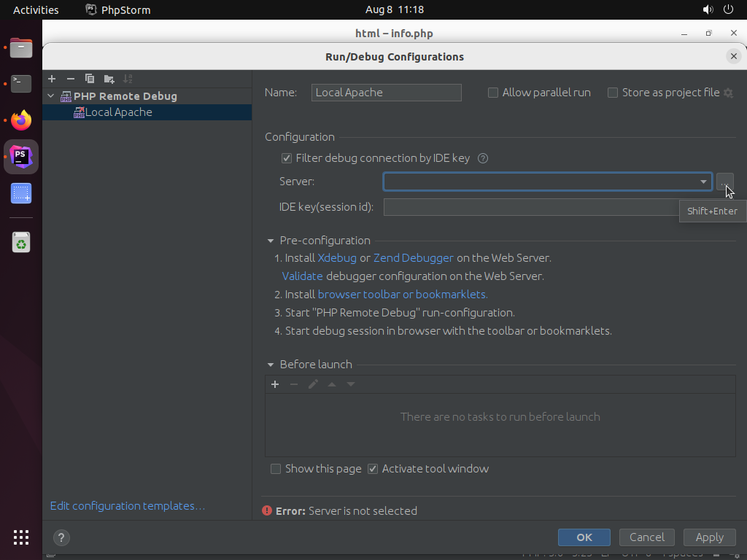Move the before launch task up
The width and height of the screenshot is (747, 560).
tap(332, 384)
